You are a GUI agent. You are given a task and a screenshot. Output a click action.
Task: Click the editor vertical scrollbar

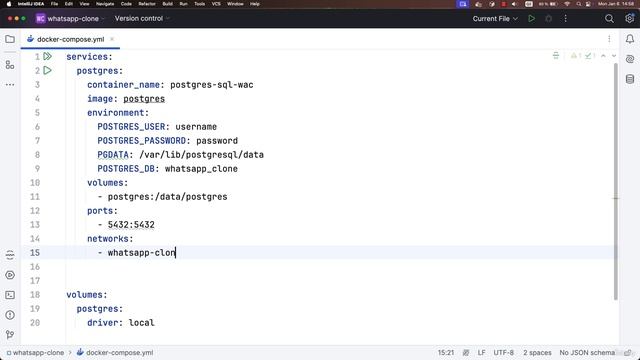(616, 182)
